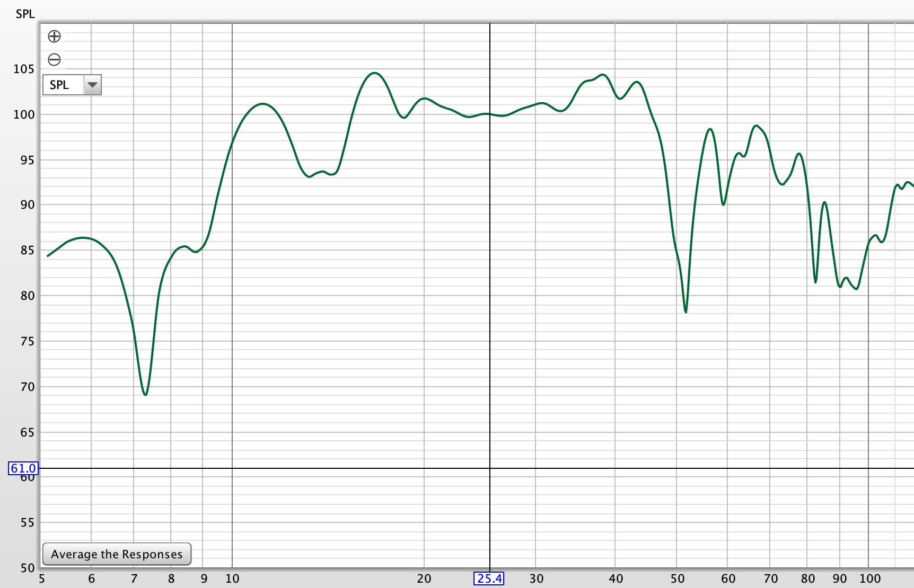This screenshot has height=588, width=914.
Task: Click the 85 label on SPL axis
Action: 28,250
